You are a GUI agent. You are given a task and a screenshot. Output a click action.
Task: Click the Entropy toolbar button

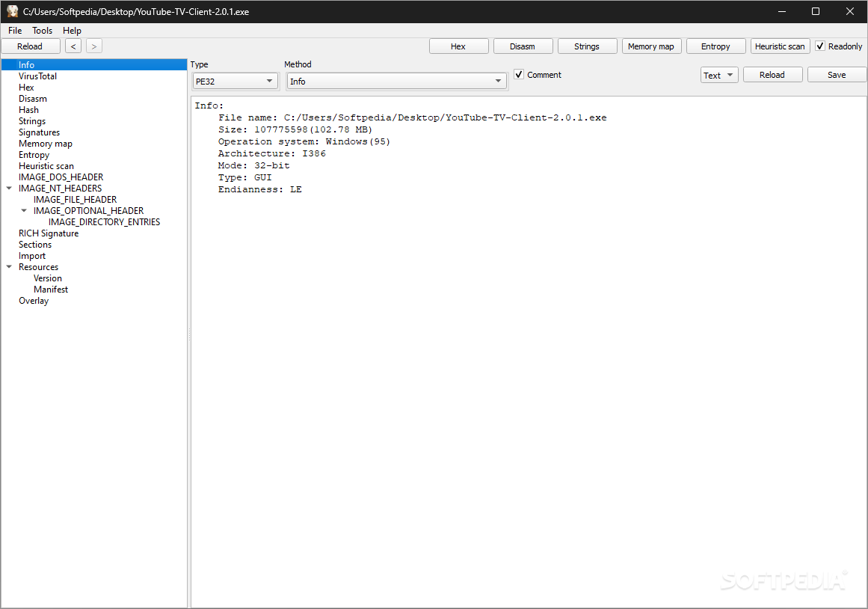(715, 46)
